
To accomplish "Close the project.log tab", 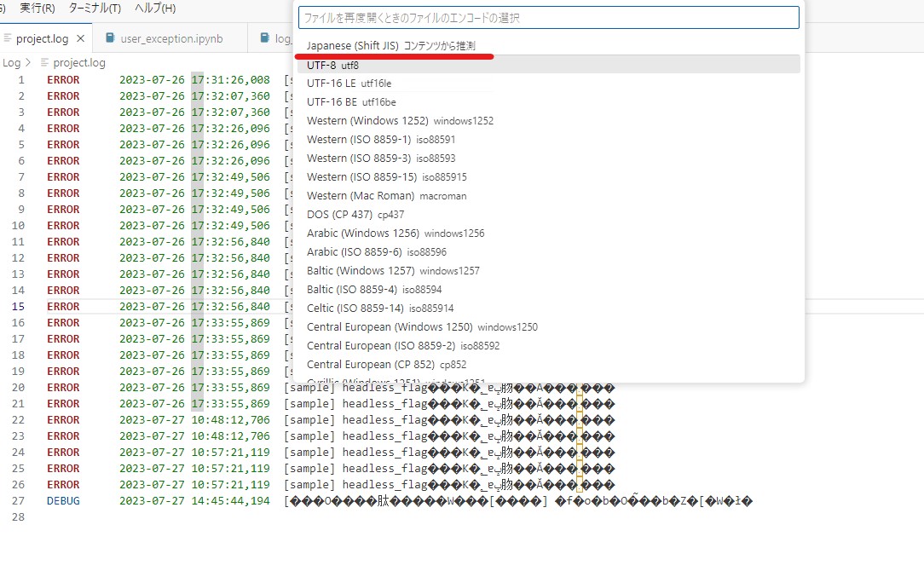I will (81, 38).
